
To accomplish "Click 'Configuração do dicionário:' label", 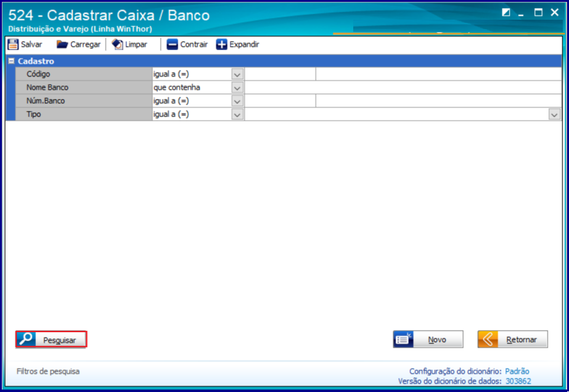I will (x=456, y=371).
